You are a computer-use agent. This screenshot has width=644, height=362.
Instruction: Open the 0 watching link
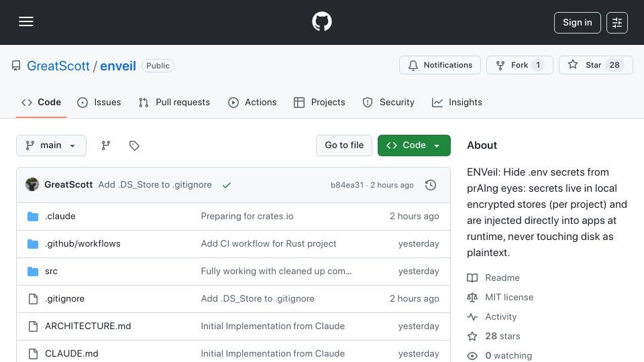[x=508, y=355]
